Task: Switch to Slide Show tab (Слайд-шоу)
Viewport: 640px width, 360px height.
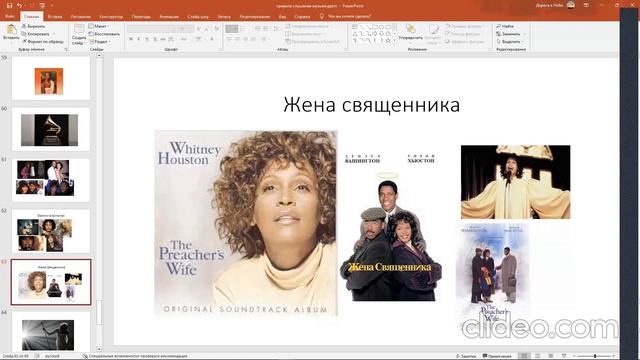Action: click(198, 16)
